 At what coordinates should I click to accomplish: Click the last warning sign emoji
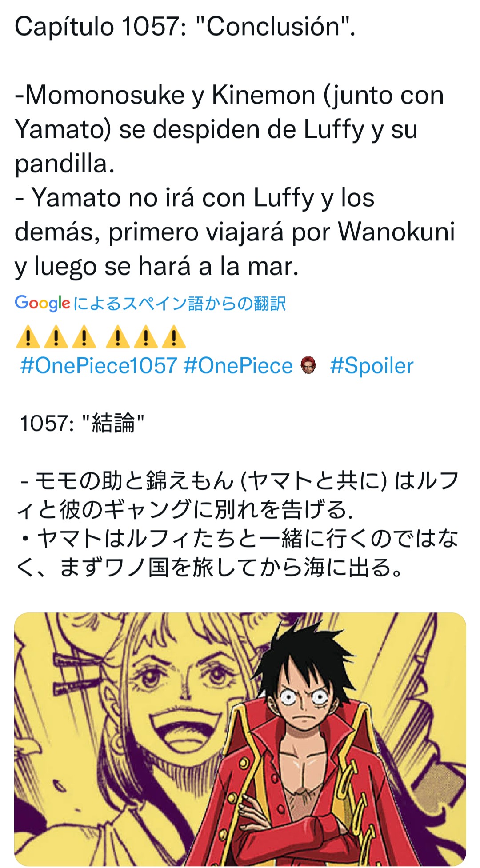pyautogui.click(x=174, y=336)
